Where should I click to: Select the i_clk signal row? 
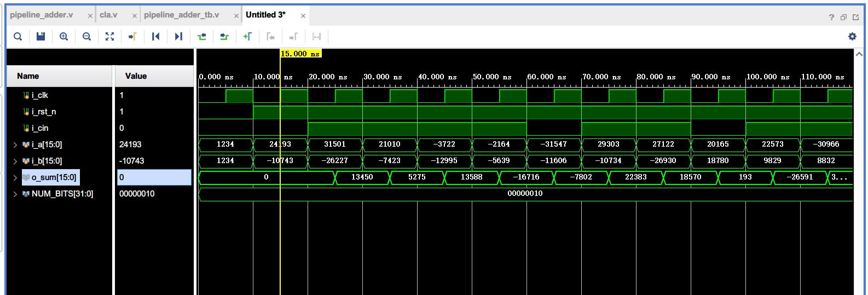tap(40, 95)
